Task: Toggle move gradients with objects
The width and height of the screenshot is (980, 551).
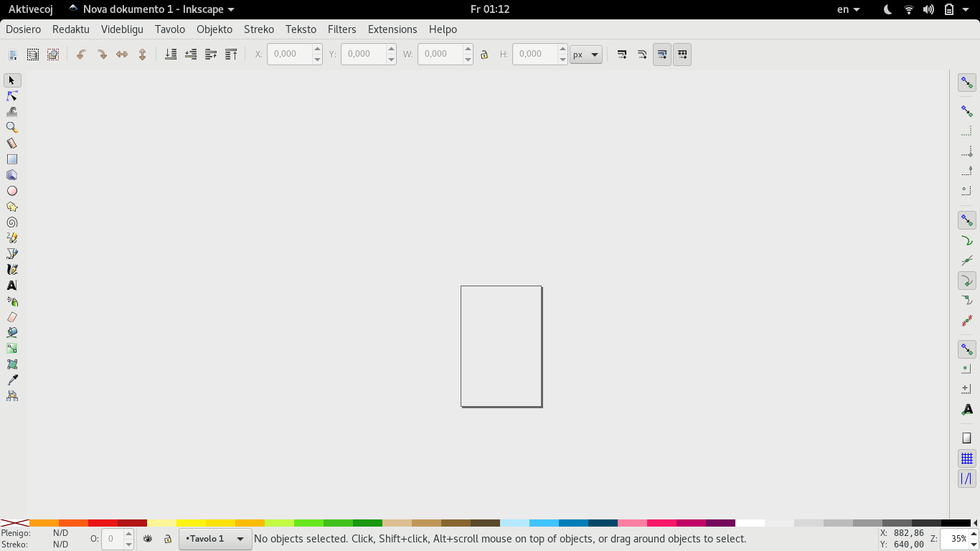Action: click(662, 55)
